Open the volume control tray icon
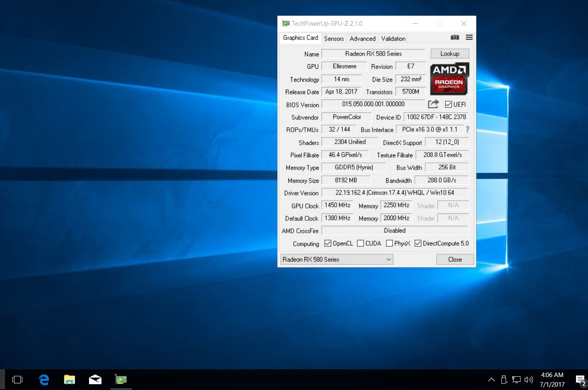Viewport: 588px width, 390px height. (528, 379)
